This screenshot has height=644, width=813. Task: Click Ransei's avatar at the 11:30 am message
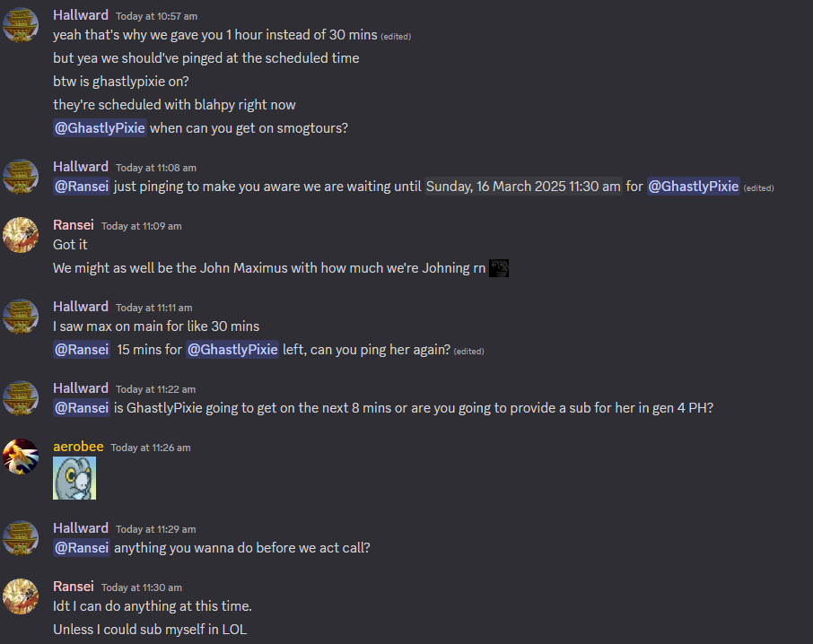click(x=21, y=596)
